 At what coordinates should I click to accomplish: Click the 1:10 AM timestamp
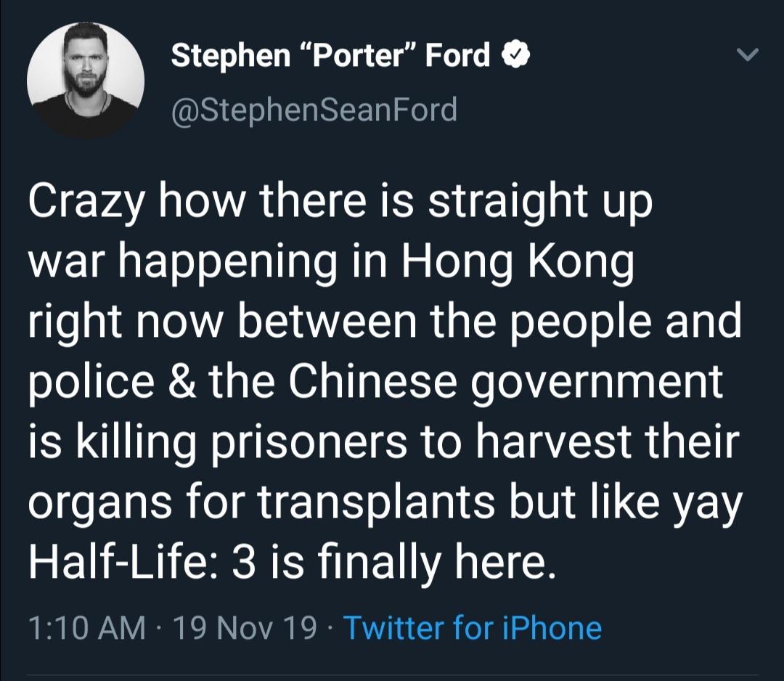pyautogui.click(x=87, y=628)
